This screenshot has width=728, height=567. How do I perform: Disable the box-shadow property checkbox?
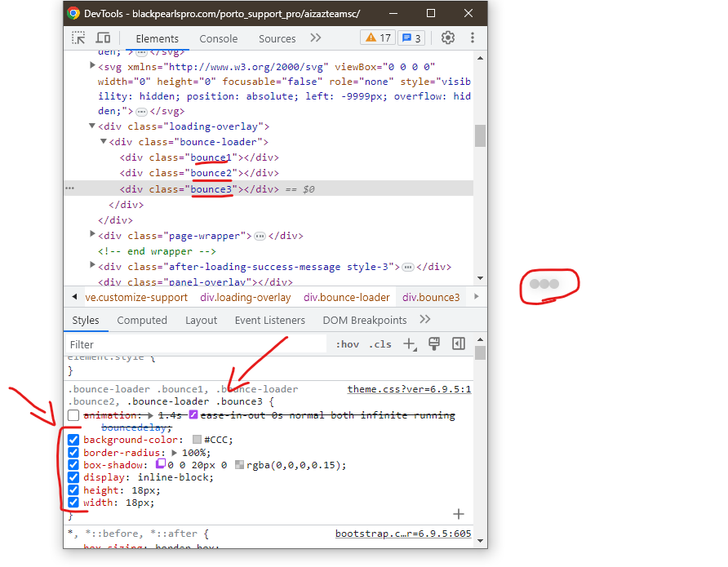pos(73,465)
